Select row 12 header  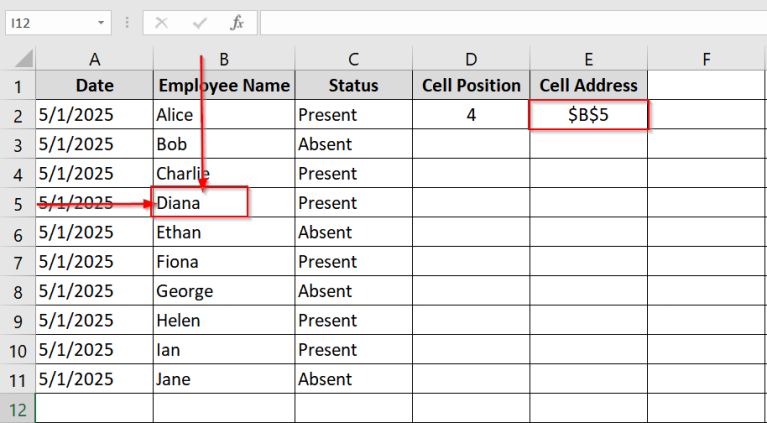[x=17, y=408]
